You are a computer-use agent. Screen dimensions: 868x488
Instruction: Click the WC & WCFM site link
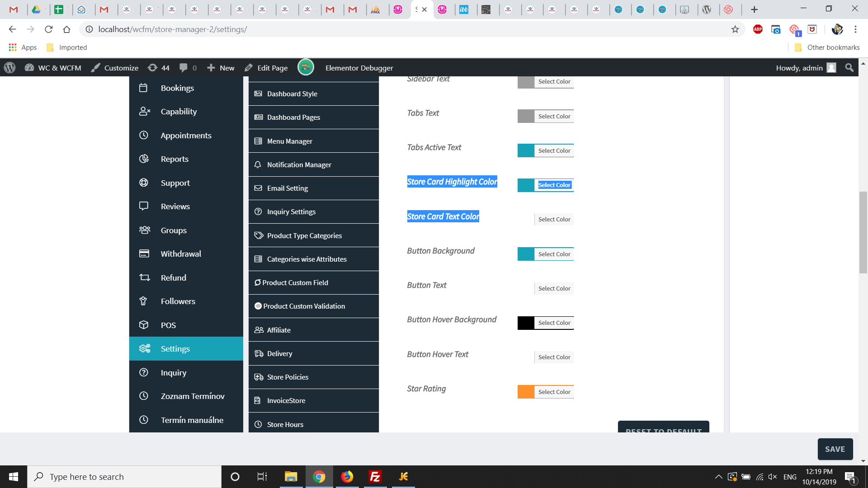tap(53, 68)
